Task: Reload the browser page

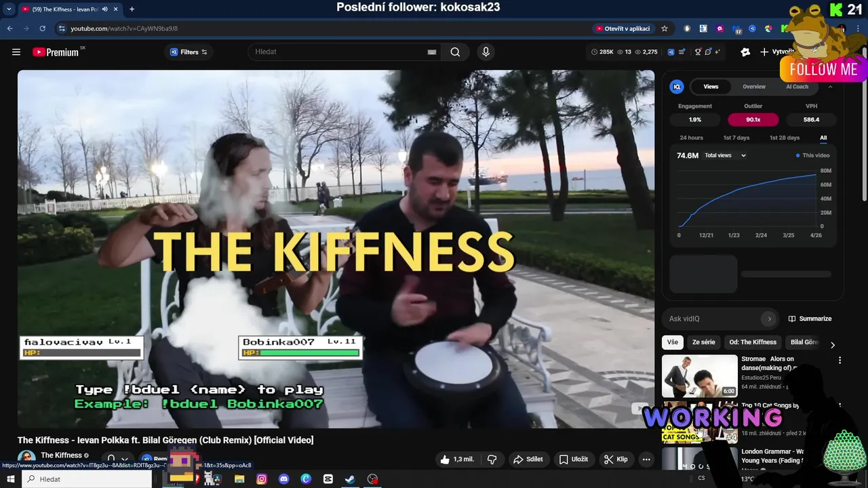Action: tap(42, 28)
